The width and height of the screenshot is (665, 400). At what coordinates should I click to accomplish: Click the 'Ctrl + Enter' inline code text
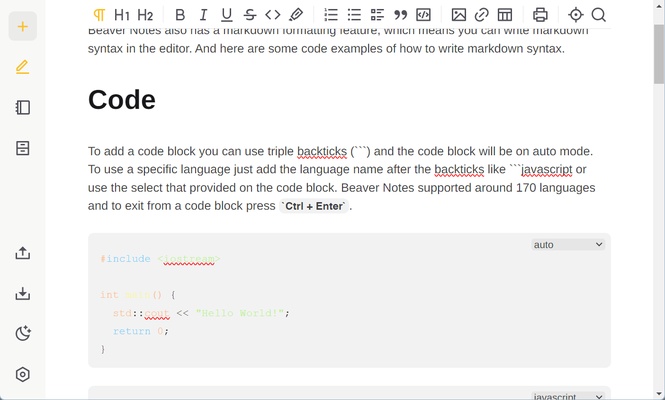point(314,206)
